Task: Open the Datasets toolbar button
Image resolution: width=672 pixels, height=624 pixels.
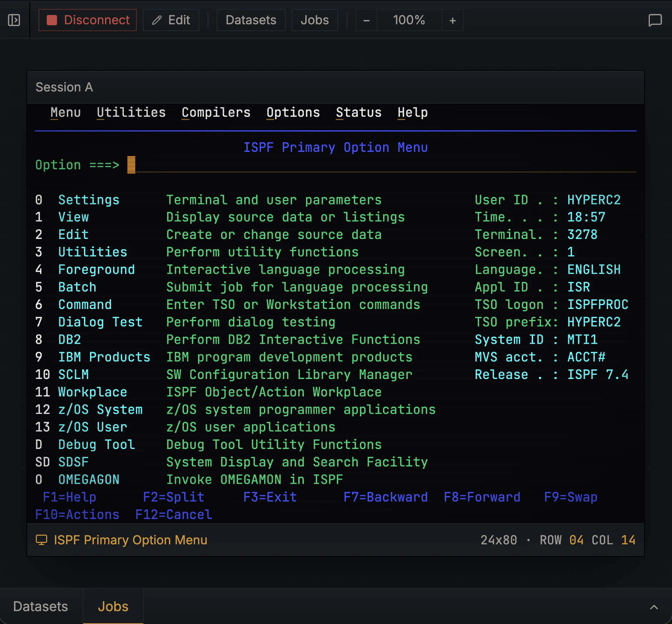Action: (251, 20)
